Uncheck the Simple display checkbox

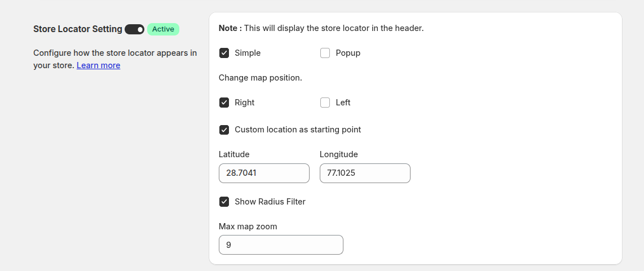[224, 53]
